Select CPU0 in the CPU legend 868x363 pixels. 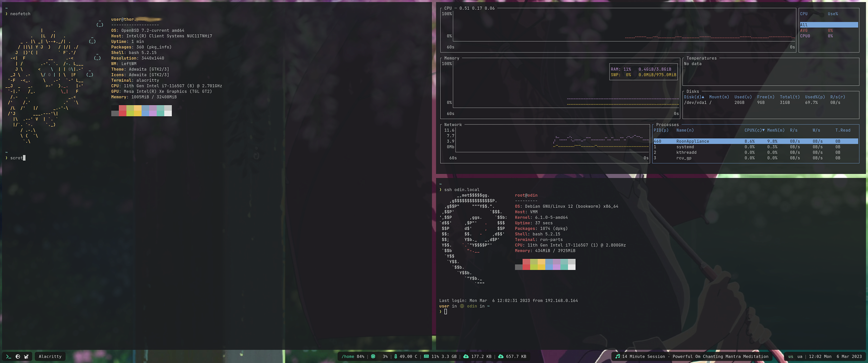point(805,36)
